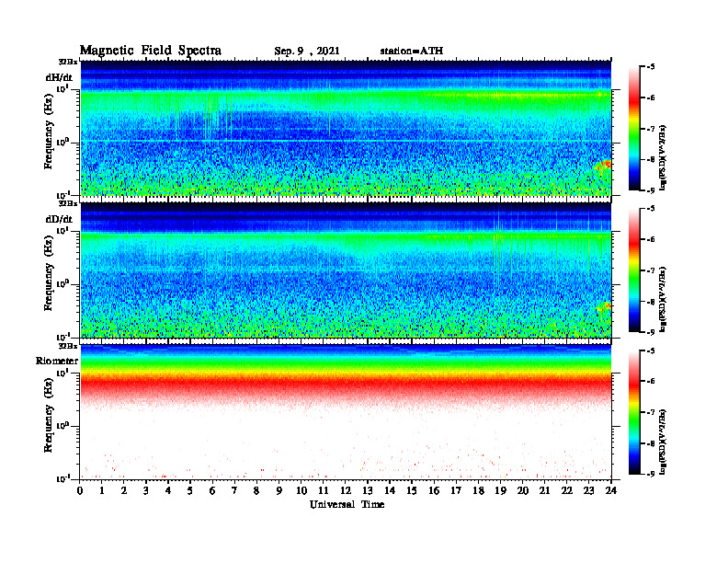Click the dH/dt spectrogram plot area
728x563 pixels.
346,128
